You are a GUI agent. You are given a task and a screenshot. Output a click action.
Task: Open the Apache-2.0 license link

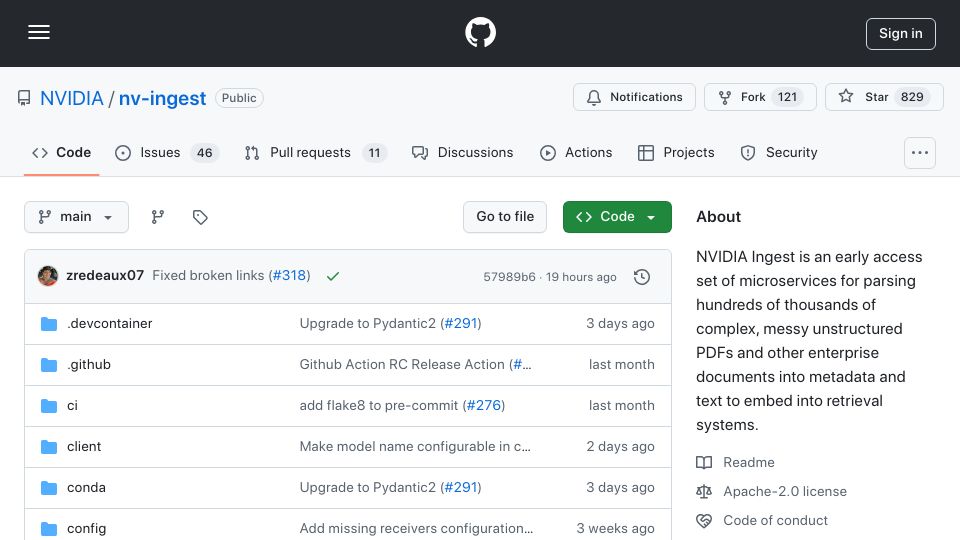click(x=785, y=491)
